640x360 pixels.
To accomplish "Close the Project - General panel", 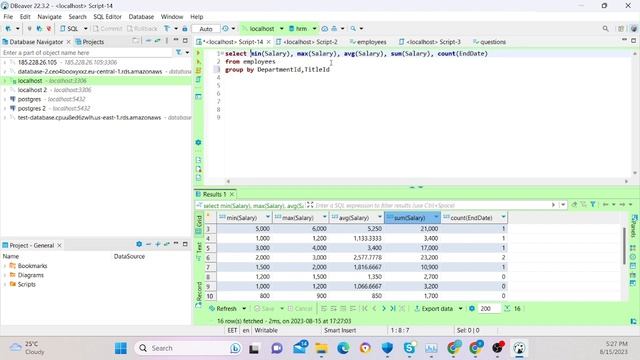I will pyautogui.click(x=60, y=245).
